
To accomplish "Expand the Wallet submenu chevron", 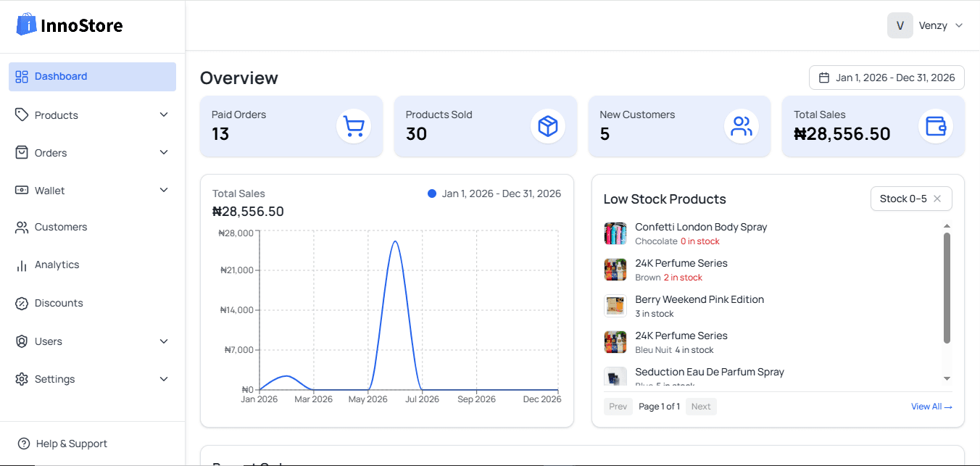I will coord(164,191).
